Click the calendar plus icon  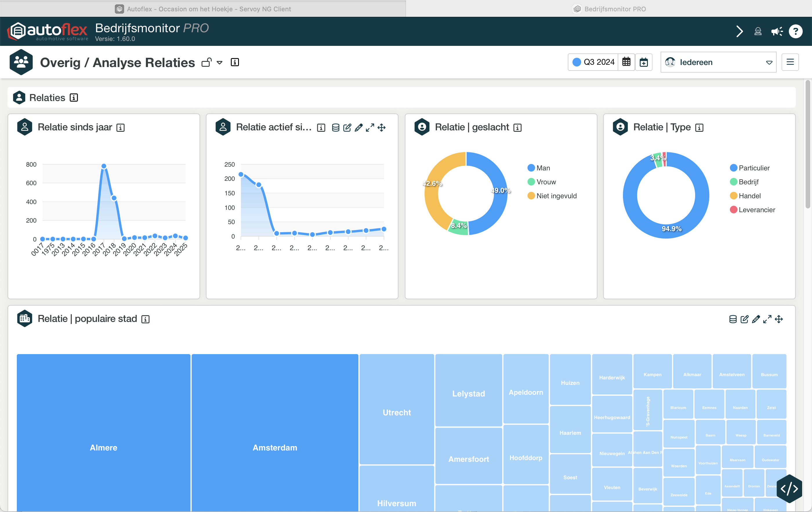tap(644, 62)
